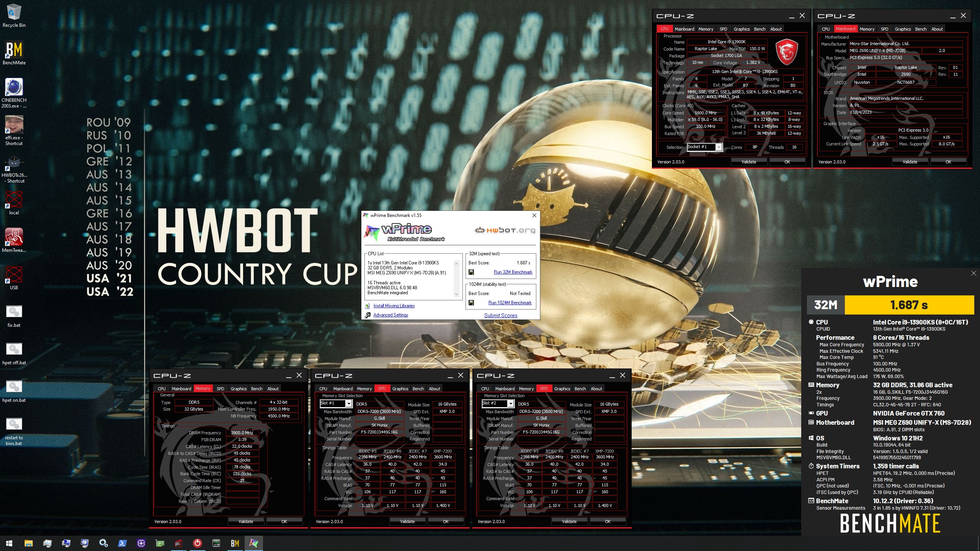980x551 pixels.
Task: Click down arrow of wPrime CPU List scrollbar
Action: point(456,294)
